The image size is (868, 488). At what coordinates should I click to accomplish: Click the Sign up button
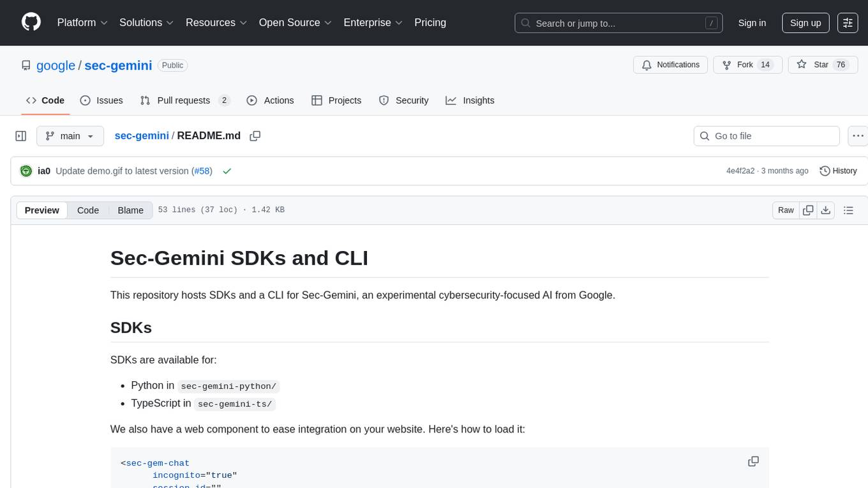pyautogui.click(x=805, y=23)
